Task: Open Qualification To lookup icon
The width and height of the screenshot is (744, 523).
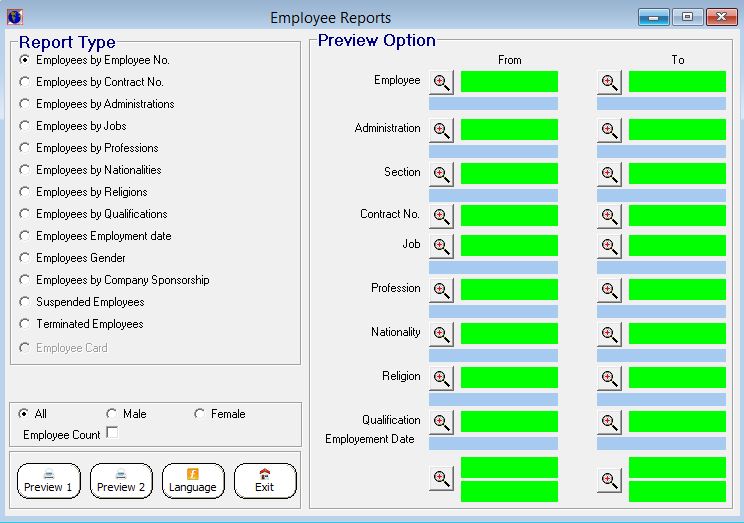Action: (609, 422)
